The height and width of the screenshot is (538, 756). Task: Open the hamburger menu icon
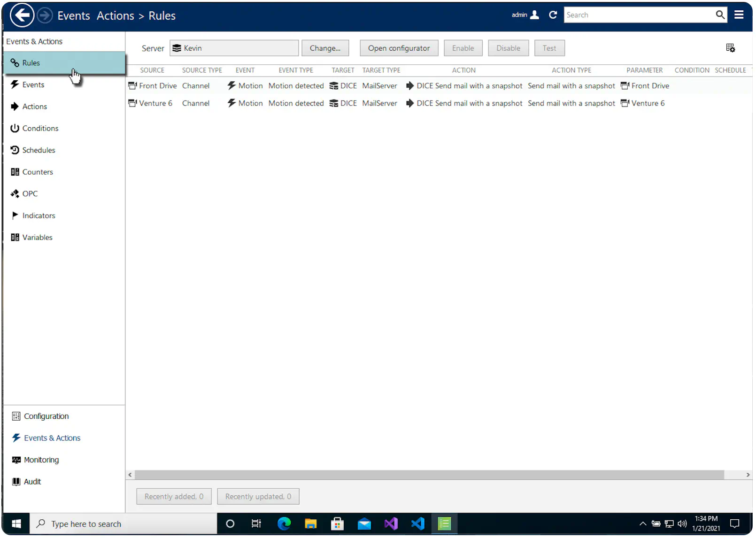[x=739, y=15]
